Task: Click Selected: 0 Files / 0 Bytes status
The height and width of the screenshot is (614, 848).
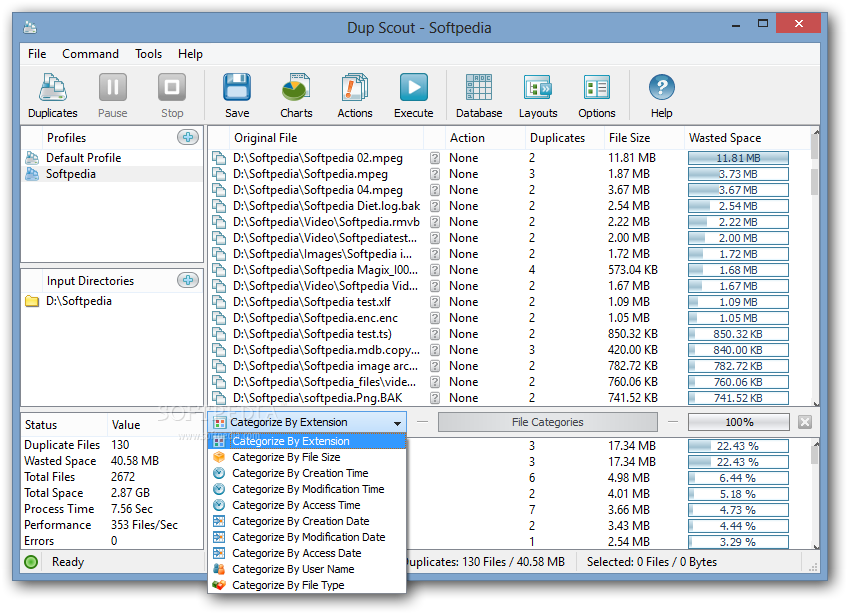Action: pos(652,562)
